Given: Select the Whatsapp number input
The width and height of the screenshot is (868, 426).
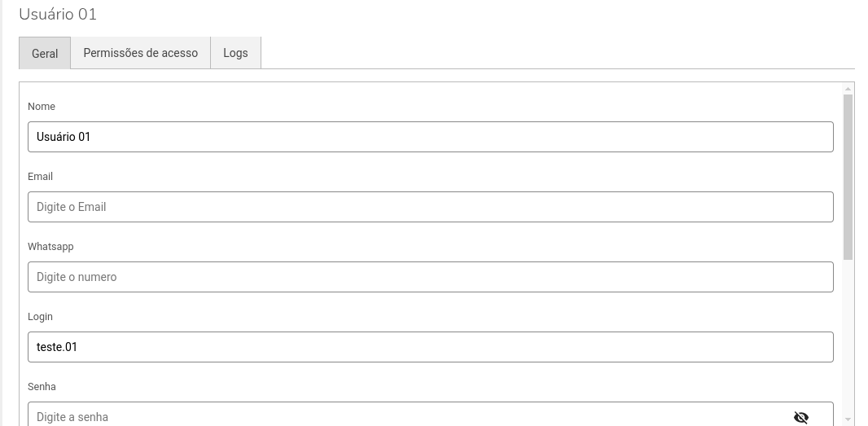Looking at the screenshot, I should 430,277.
